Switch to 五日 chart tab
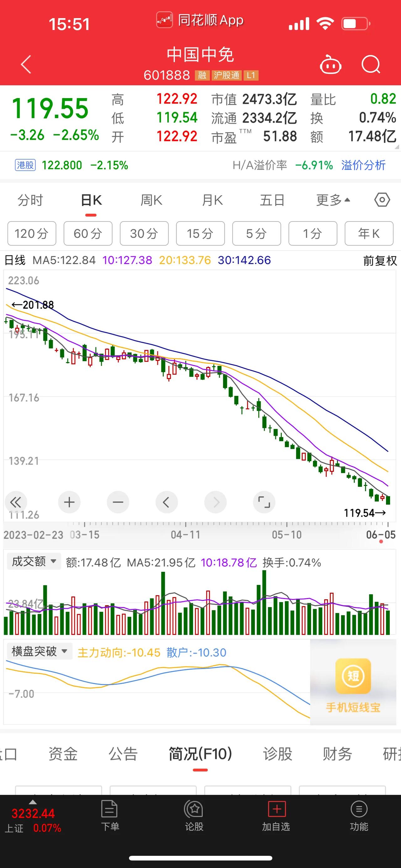Viewport: 401px width, 868px height. click(x=272, y=200)
